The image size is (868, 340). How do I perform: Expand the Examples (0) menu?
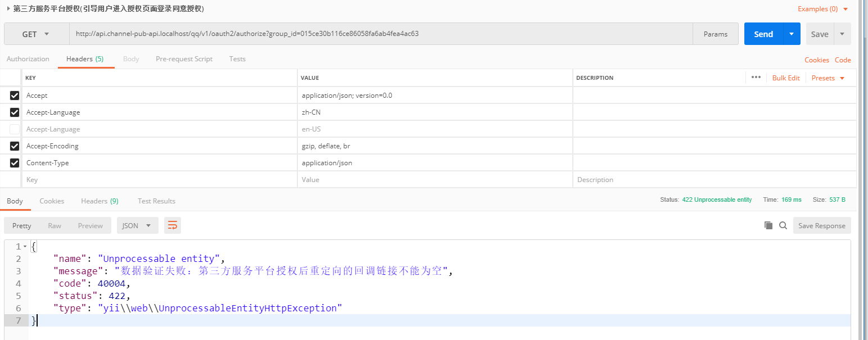[822, 9]
